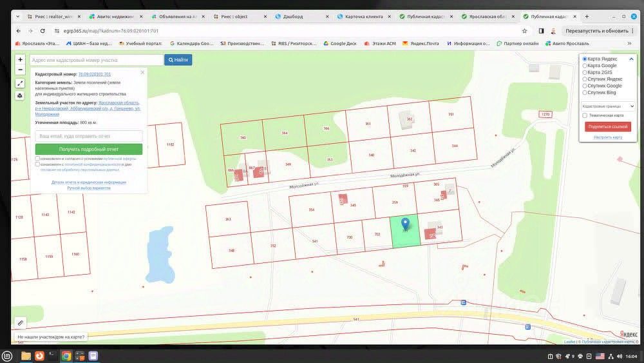This screenshot has height=363, width=644.
Task: Click the print map icon
Action: (20, 96)
